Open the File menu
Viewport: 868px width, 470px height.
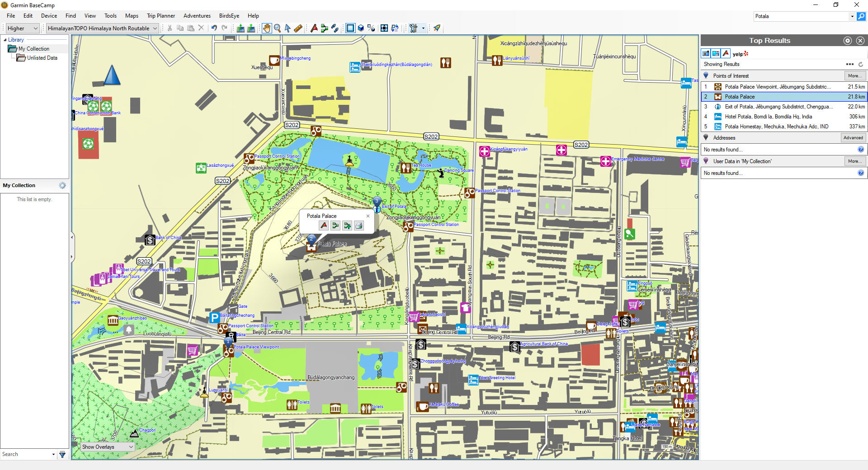click(x=11, y=16)
